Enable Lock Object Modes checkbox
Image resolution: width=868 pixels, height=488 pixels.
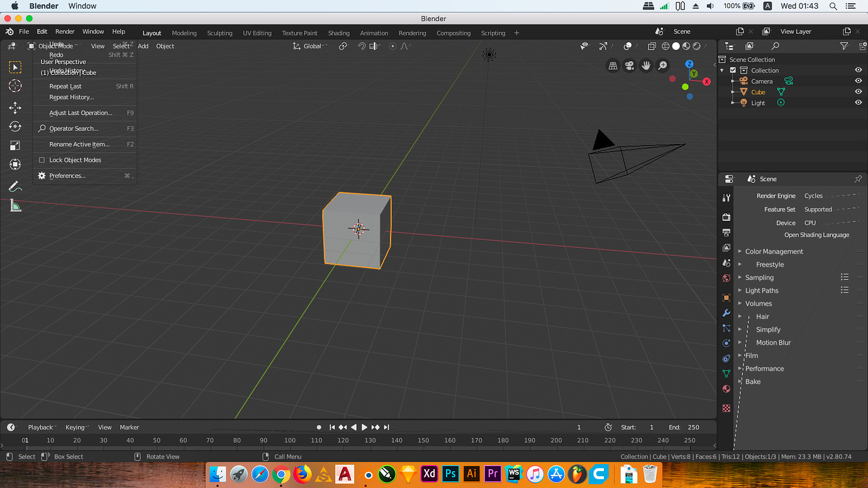(x=42, y=160)
